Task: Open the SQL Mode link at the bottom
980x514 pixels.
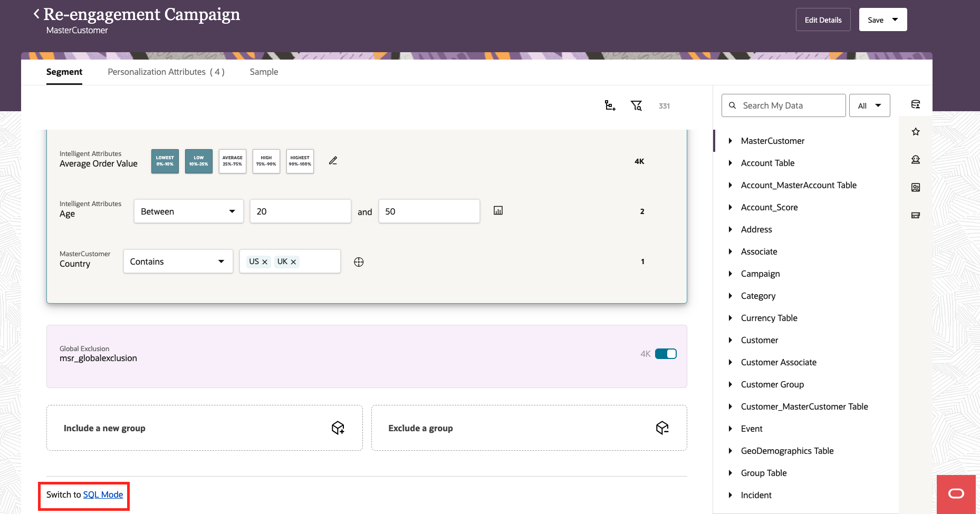Action: [x=103, y=494]
